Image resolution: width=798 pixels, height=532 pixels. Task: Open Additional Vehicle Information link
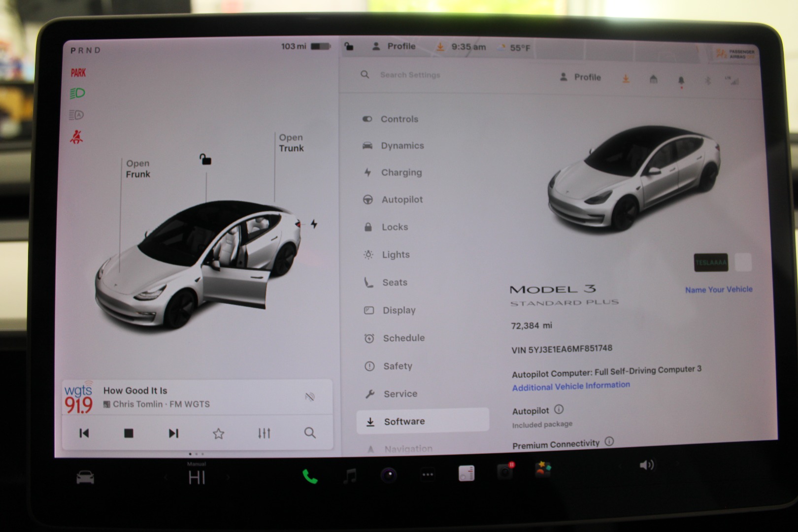[x=571, y=386]
